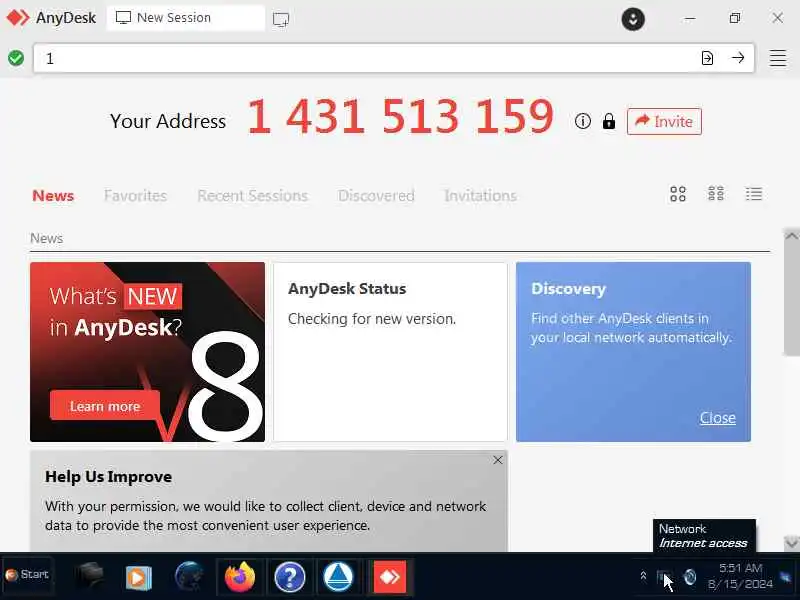The height and width of the screenshot is (600, 800).
Task: Expand hidden system tray icons
Action: click(x=643, y=577)
